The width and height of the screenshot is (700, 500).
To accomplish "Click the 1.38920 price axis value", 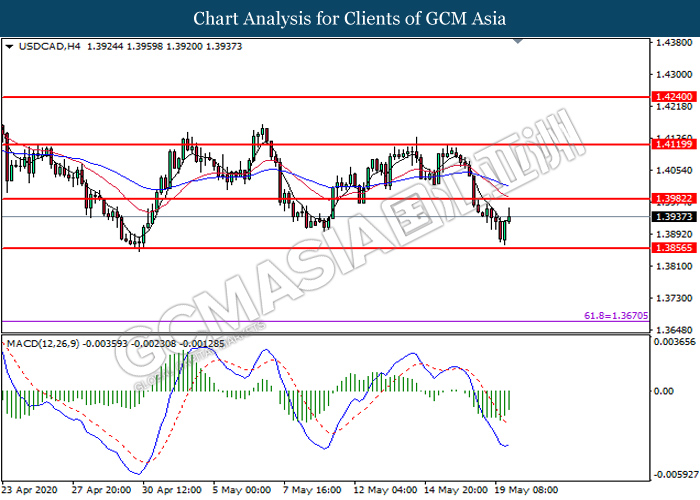I will (674, 234).
